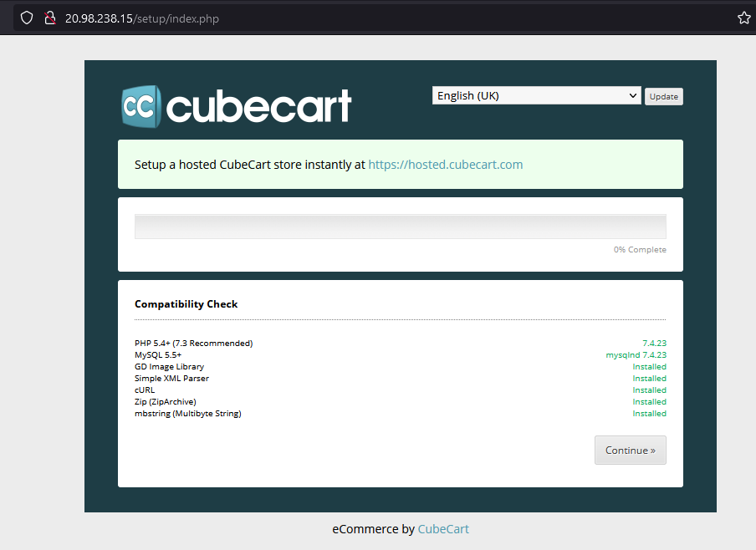756x550 pixels.
Task: Click the mysqlnd 7.4.23 status text
Action: [636, 355]
